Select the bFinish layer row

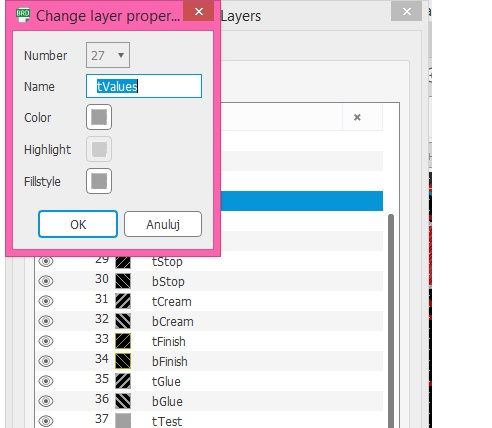coord(209,361)
